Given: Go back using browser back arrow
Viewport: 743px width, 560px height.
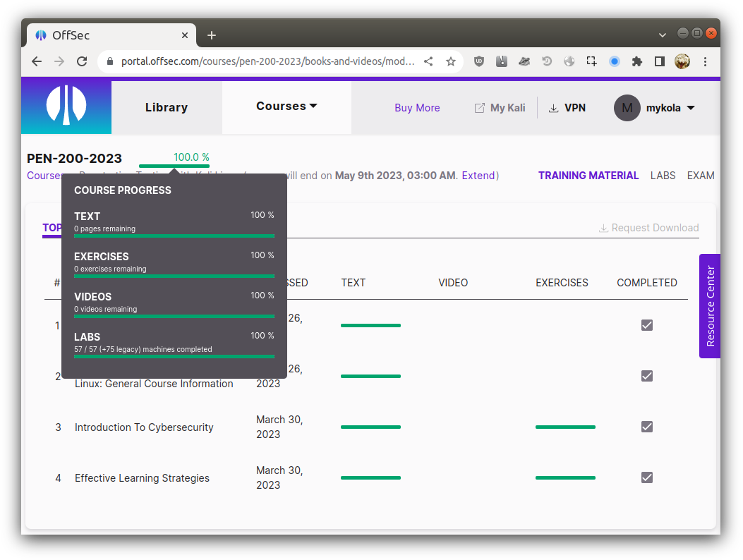Looking at the screenshot, I should point(37,61).
